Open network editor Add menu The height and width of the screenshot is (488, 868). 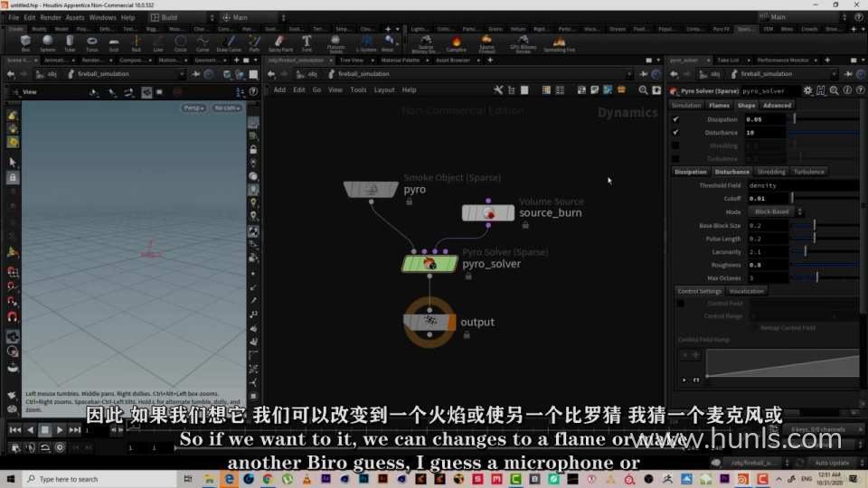click(279, 89)
